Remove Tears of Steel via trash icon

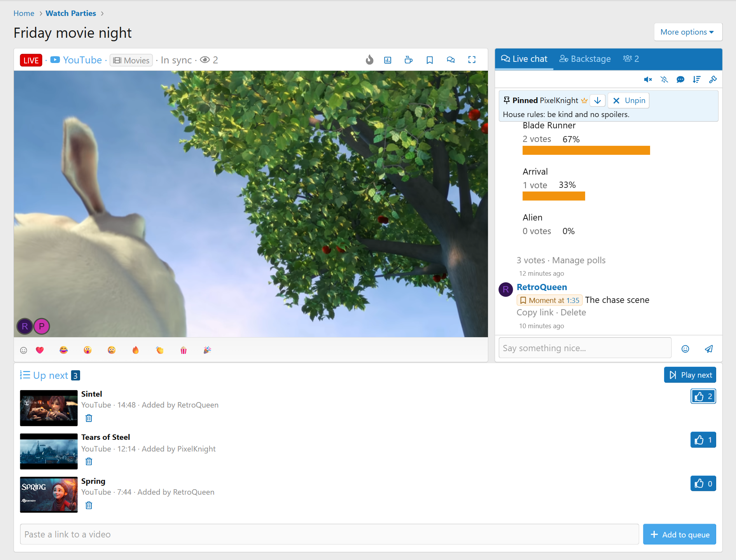point(89,462)
